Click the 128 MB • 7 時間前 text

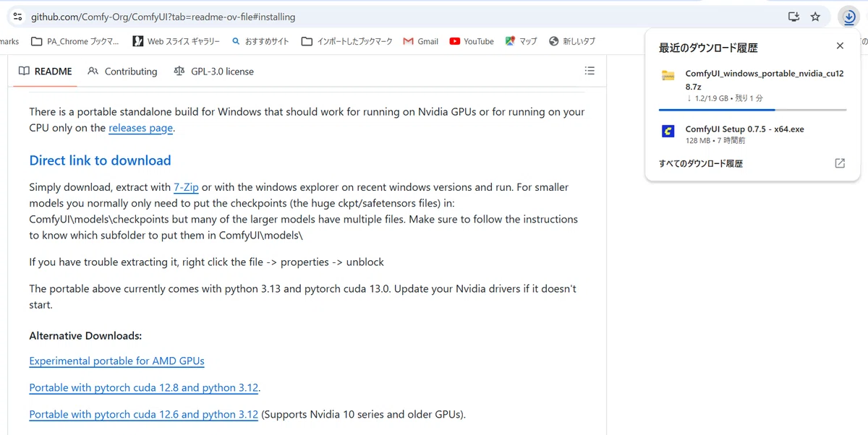(715, 141)
